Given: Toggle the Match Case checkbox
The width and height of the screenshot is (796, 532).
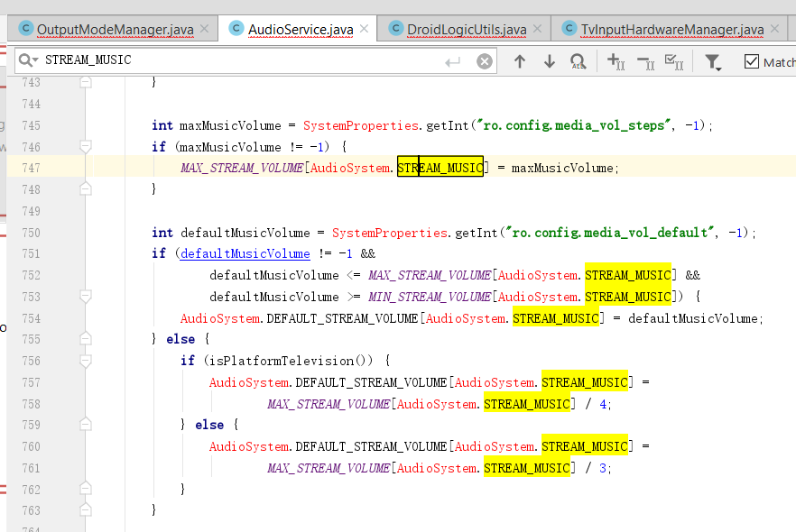Looking at the screenshot, I should (751, 62).
